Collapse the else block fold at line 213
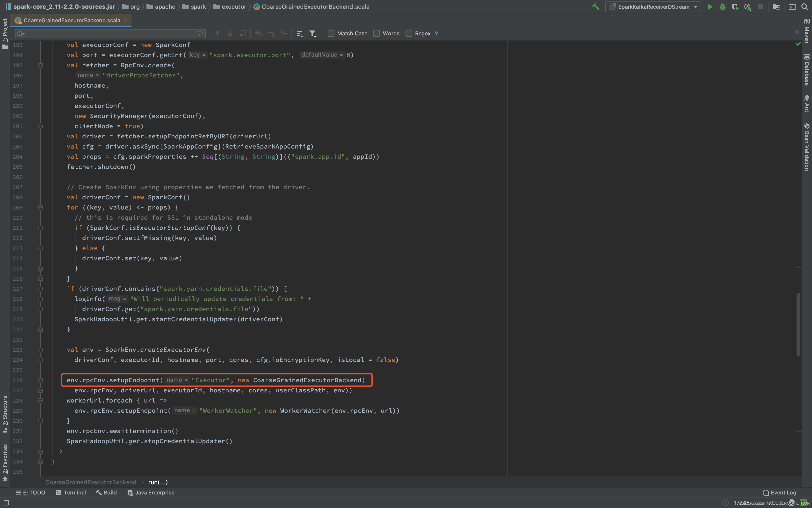 coord(41,248)
